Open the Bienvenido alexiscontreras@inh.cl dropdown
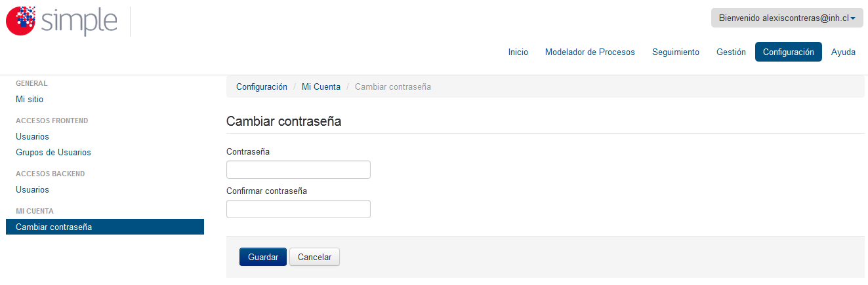This screenshot has height=285, width=868. pos(787,18)
